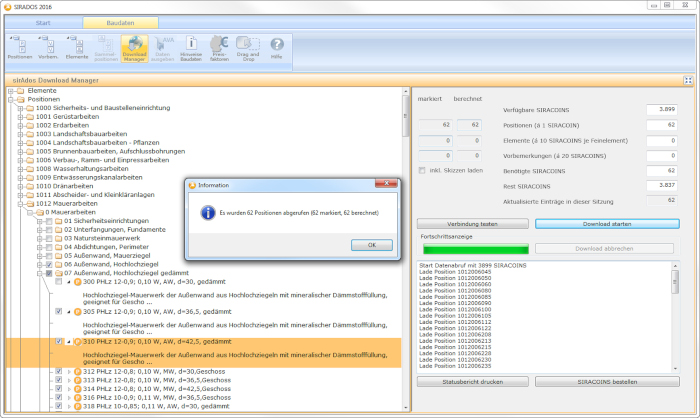
Task: Click the Positionen ribbon icon
Action: click(20, 48)
